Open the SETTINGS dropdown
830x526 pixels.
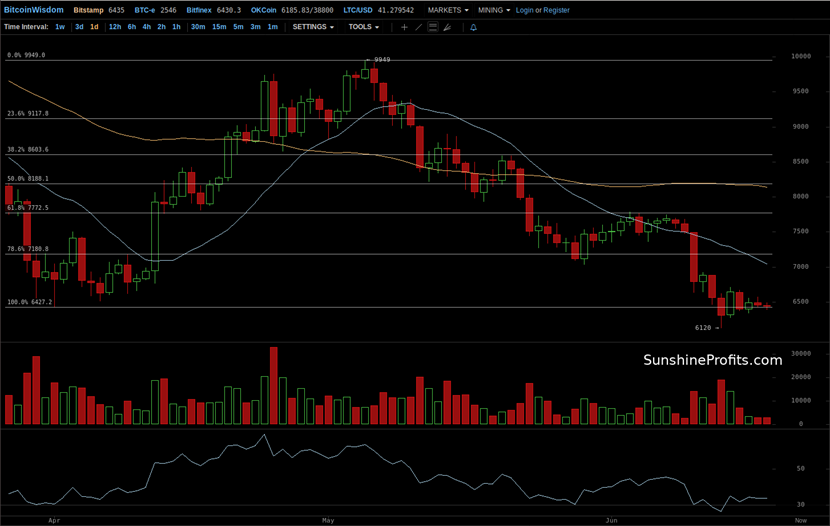313,27
